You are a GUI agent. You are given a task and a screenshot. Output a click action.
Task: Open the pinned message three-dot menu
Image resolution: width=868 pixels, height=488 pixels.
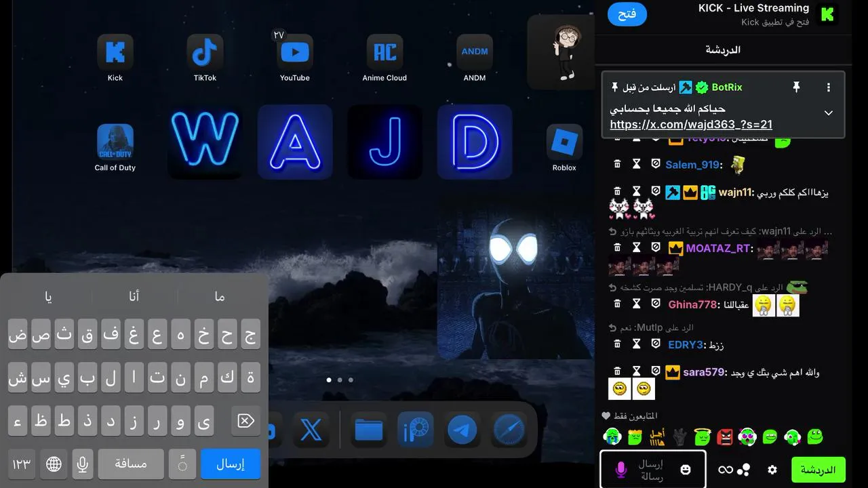(828, 87)
